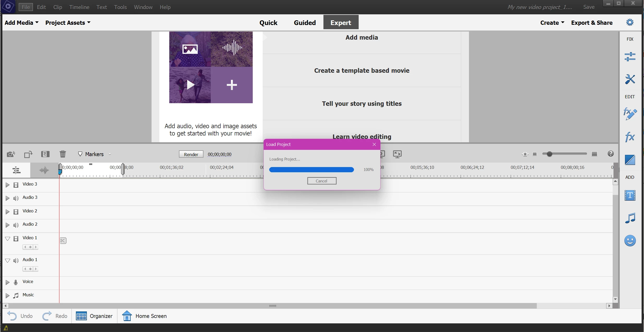Mute the Audio 3 track speaker
The image size is (644, 332).
point(16,198)
